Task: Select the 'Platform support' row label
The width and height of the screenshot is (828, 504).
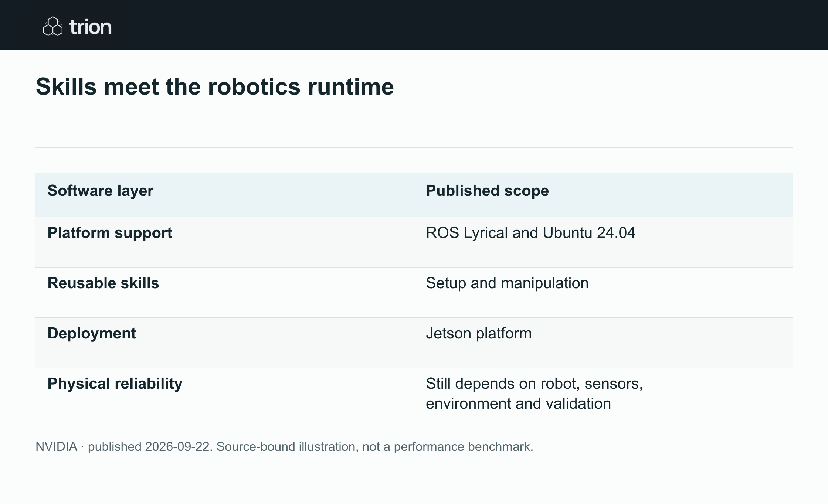Action: [x=110, y=233]
